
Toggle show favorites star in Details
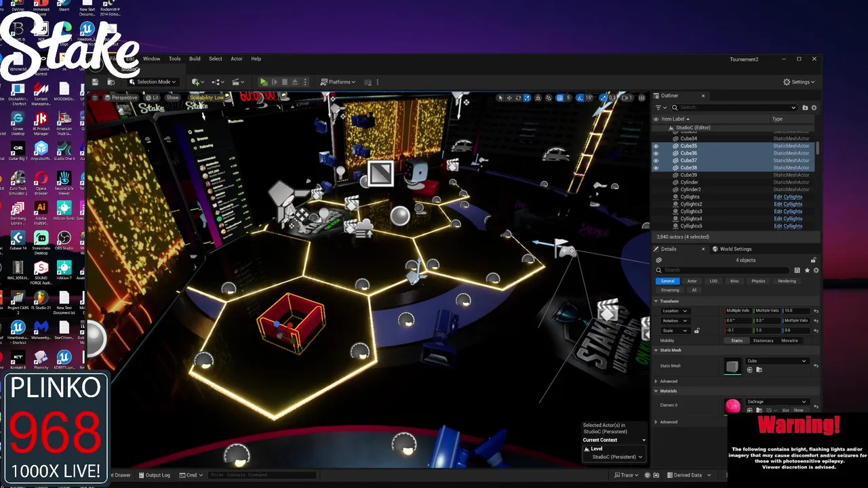coord(807,270)
